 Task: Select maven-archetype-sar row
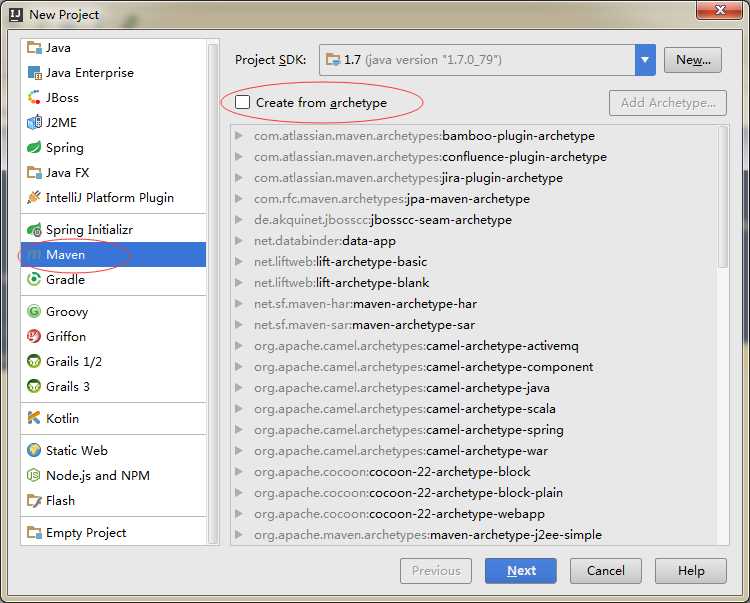(x=474, y=325)
